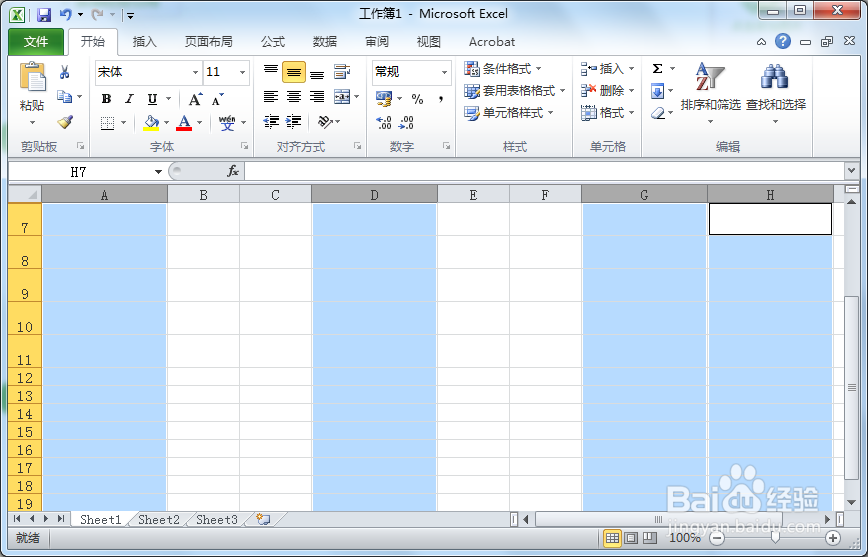The height and width of the screenshot is (557, 868).
Task: Select column D header
Action: pos(375,195)
